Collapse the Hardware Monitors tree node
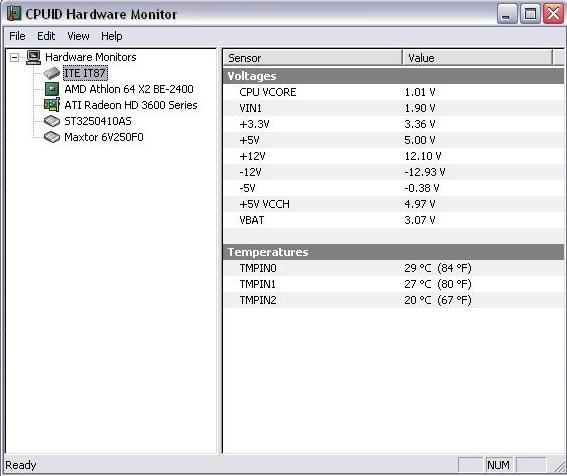The image size is (567, 476). click(14, 58)
